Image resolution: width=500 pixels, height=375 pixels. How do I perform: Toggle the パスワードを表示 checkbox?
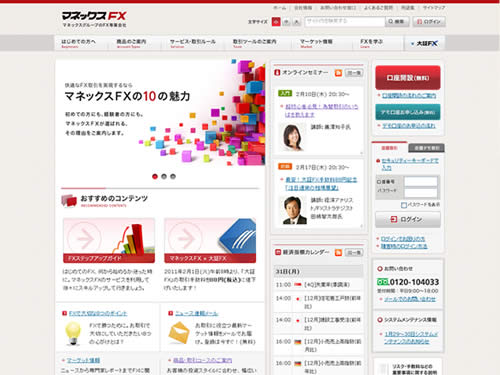(404, 205)
